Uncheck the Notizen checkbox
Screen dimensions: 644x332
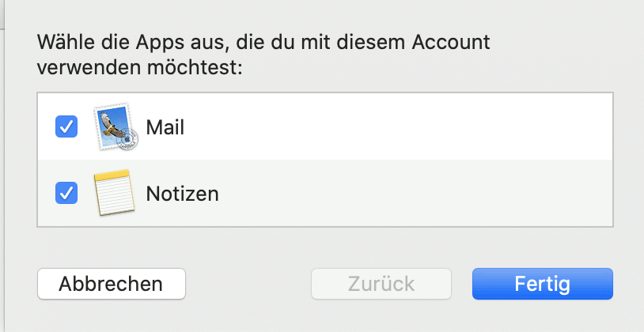(x=66, y=193)
